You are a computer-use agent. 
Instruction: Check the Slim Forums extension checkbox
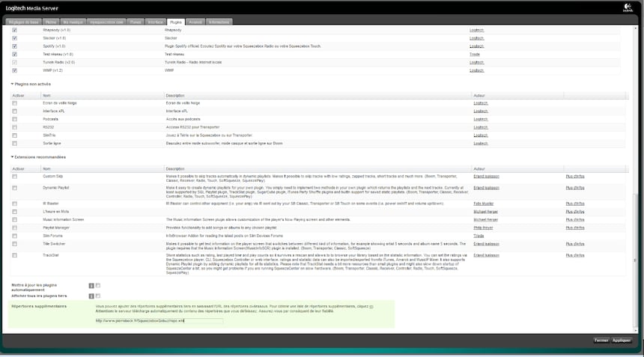point(15,236)
